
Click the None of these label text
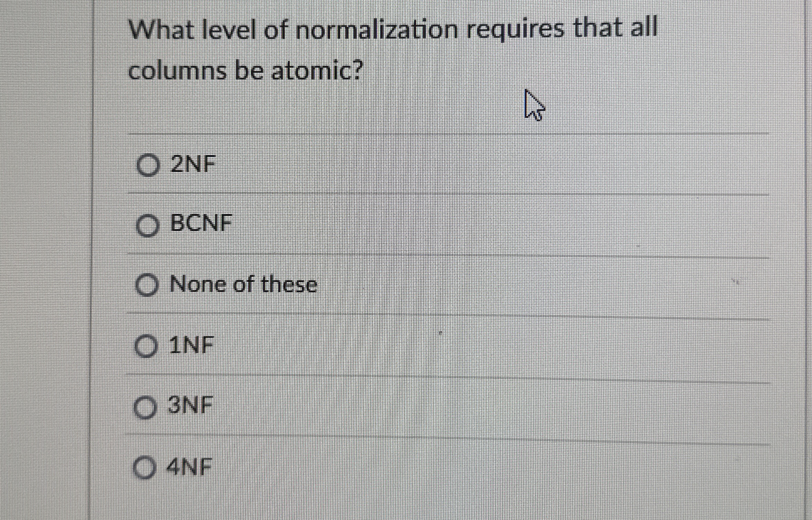click(x=242, y=285)
